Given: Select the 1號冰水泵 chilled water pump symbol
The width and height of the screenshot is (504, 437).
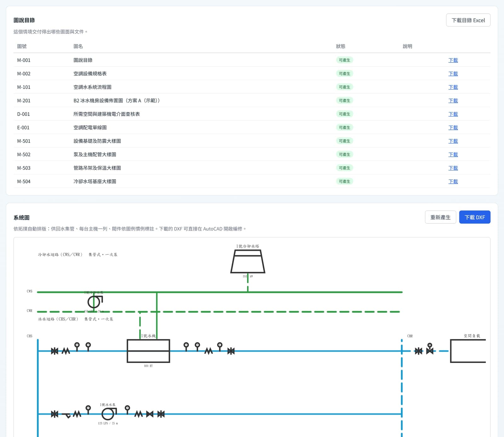Looking at the screenshot, I should (109, 414).
